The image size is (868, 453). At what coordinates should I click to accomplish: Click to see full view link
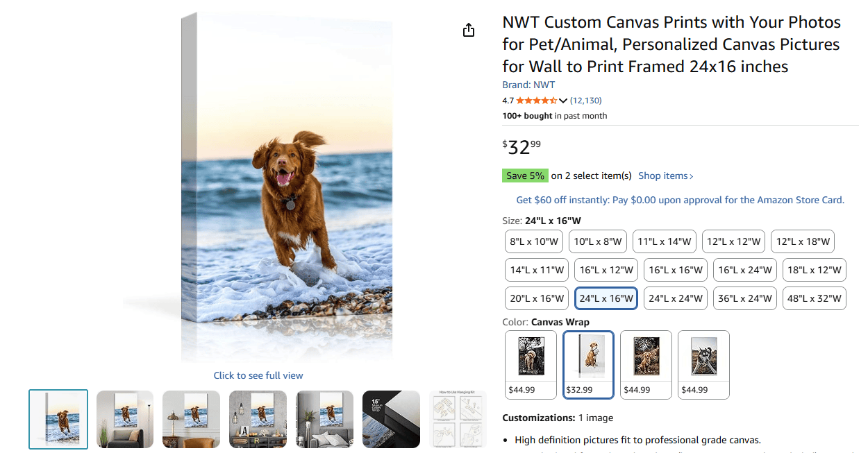tap(258, 375)
